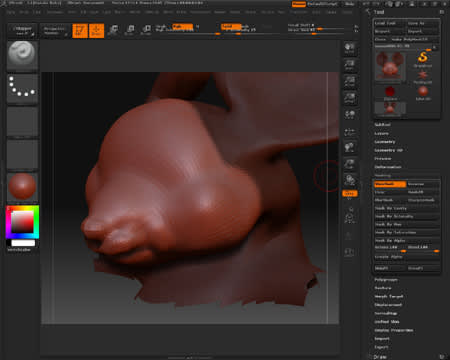Activate the orange Draw mode button

tap(97, 31)
